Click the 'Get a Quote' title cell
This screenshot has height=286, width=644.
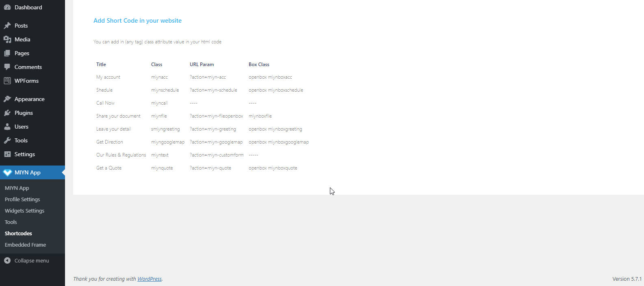(x=109, y=168)
